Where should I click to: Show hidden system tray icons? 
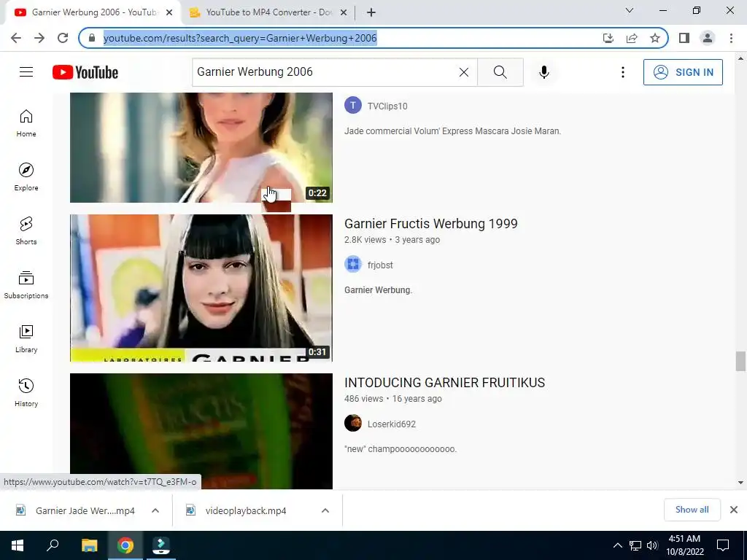pos(617,545)
